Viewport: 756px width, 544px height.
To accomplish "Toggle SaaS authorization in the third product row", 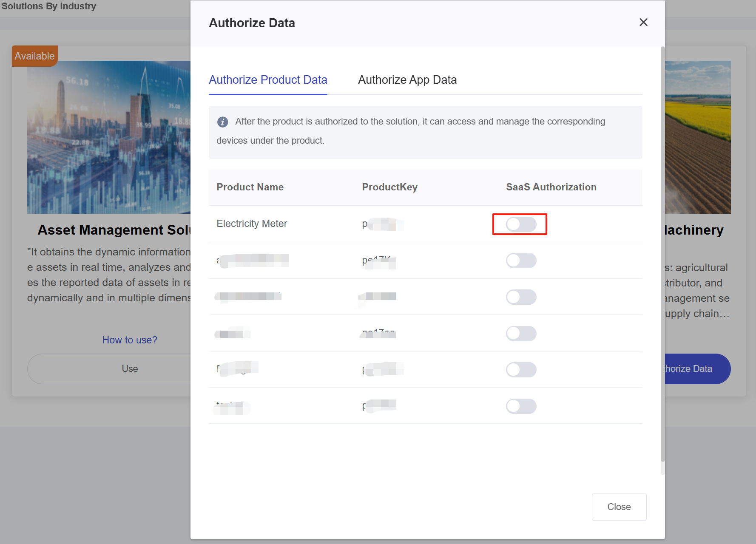I will coord(521,297).
